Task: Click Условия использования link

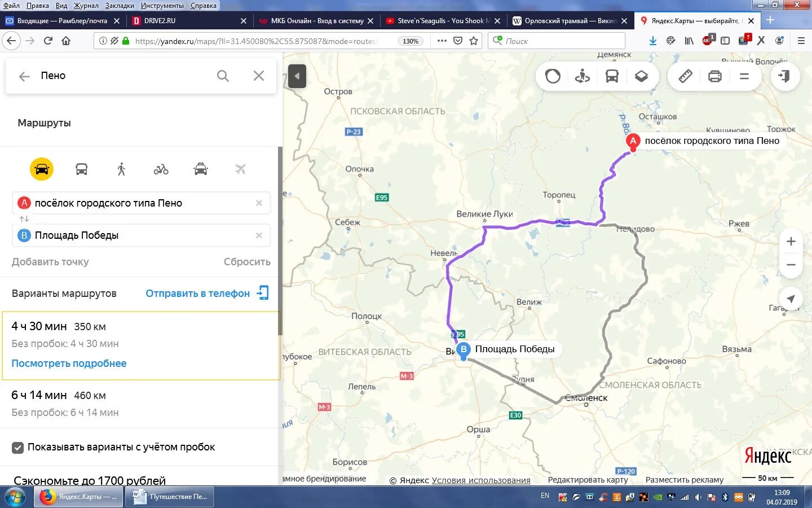Action: [481, 480]
